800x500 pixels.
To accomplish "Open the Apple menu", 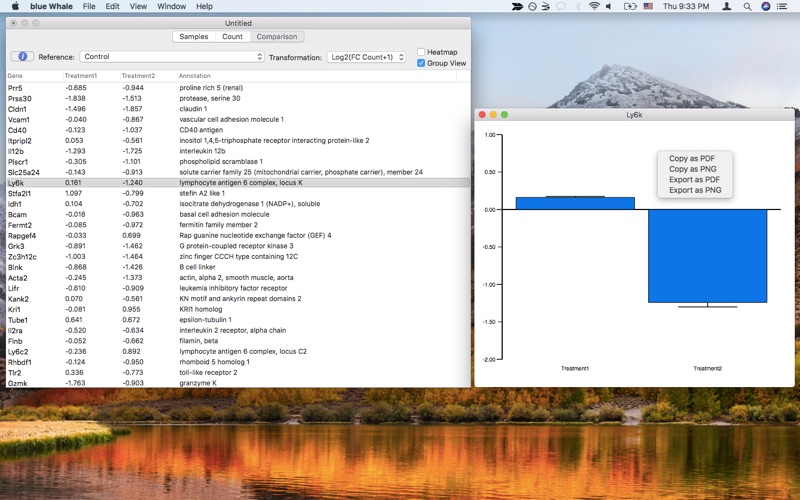I will coord(15,7).
